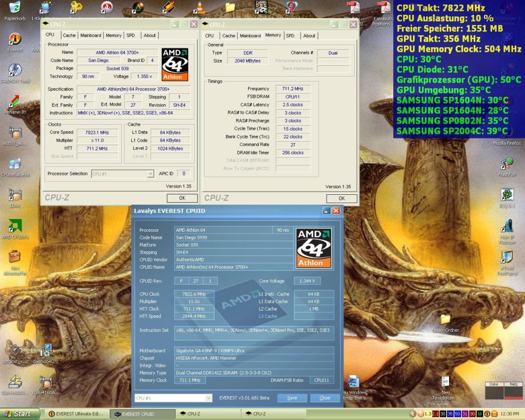
Task: Launch the FlashFXP desktop shortcut
Action: click(x=507, y=164)
